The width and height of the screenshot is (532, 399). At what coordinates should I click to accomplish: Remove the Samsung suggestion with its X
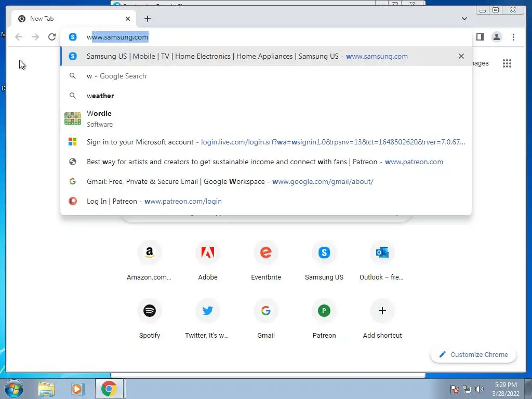[x=461, y=56]
